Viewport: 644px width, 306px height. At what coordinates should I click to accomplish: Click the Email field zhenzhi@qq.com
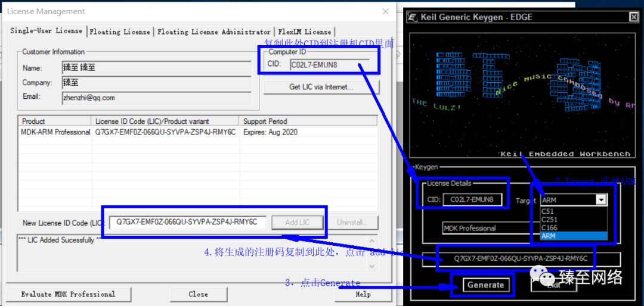pyautogui.click(x=156, y=98)
